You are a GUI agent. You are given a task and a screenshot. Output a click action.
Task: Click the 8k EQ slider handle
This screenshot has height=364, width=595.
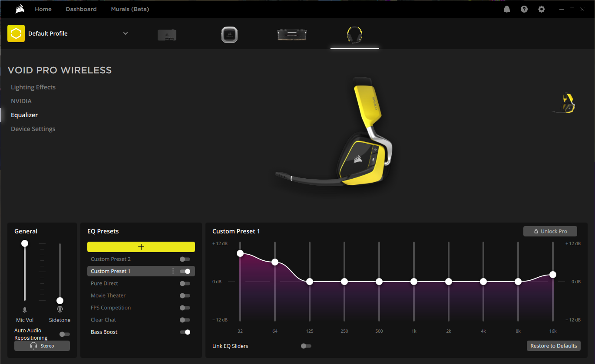[x=518, y=282]
